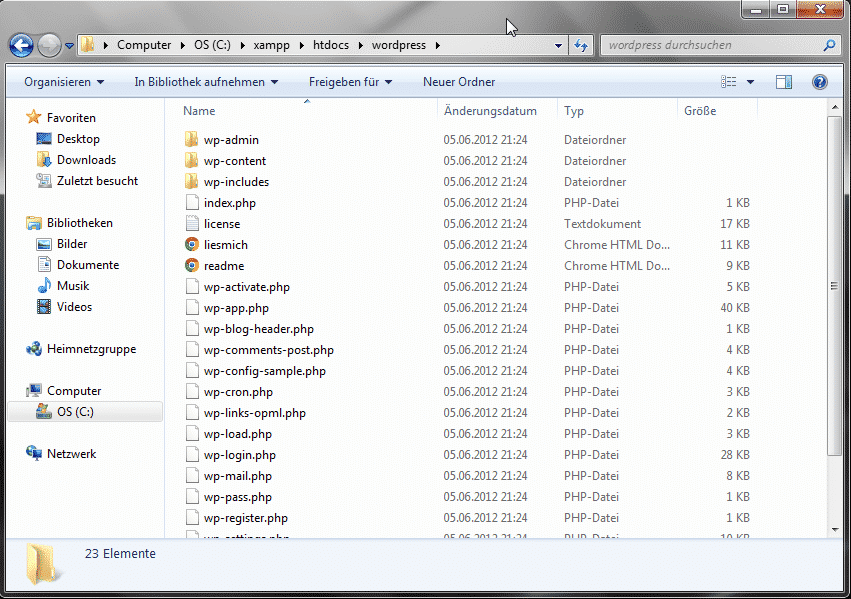The image size is (851, 599).
Task: Click the search magnifier icon
Action: tap(829, 46)
